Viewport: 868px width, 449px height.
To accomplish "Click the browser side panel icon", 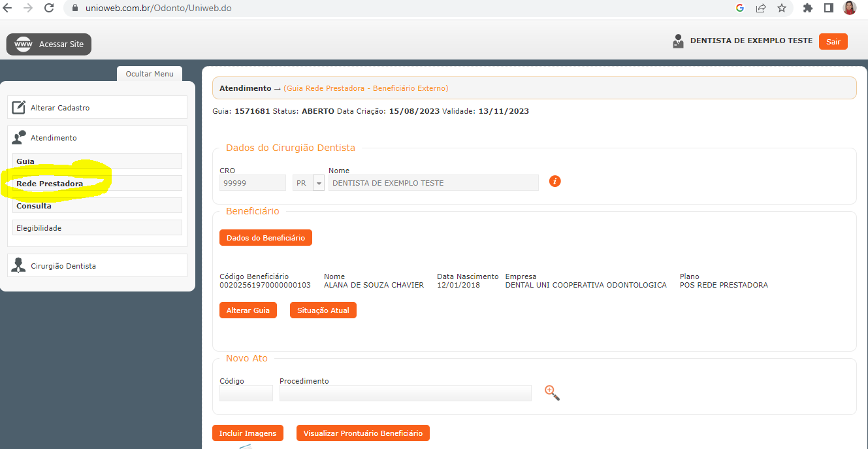I will pos(828,8).
